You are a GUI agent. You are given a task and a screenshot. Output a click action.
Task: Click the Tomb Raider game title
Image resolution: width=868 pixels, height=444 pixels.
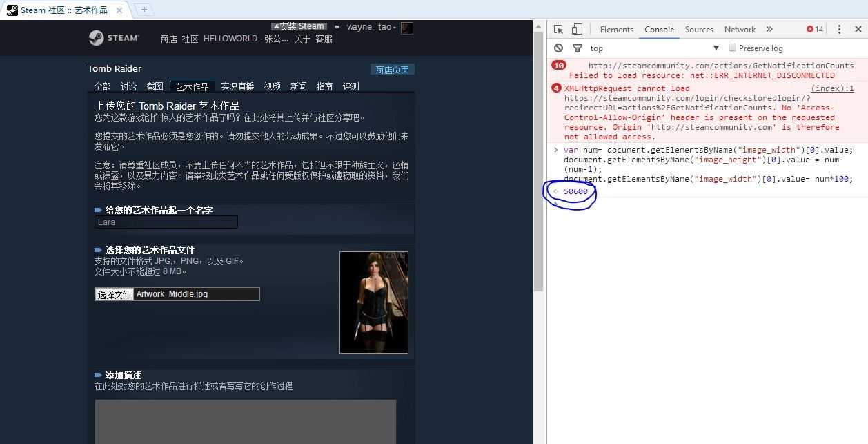point(115,68)
